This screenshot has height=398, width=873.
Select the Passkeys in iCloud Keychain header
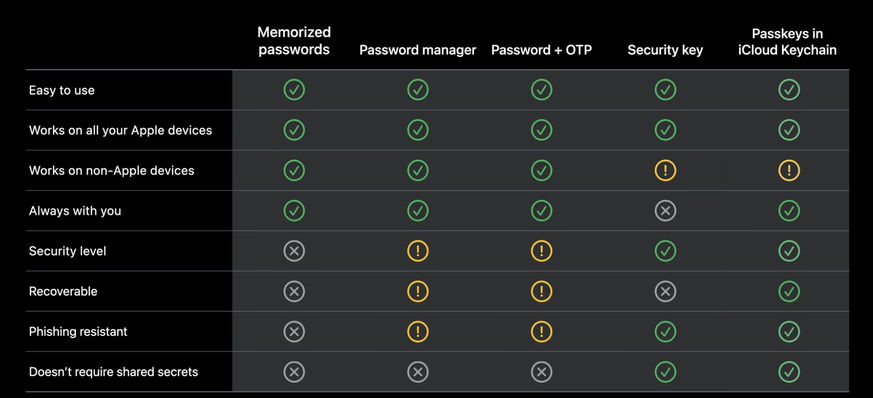787,42
